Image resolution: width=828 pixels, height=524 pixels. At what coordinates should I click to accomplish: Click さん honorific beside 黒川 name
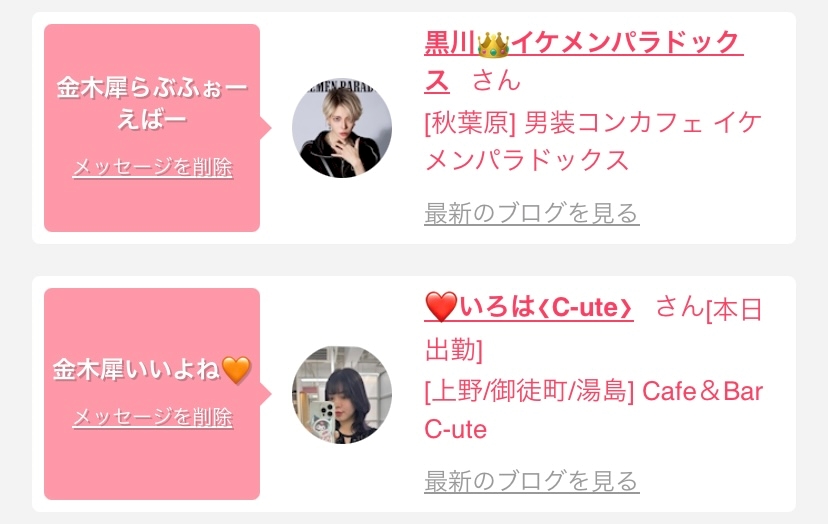[496, 81]
